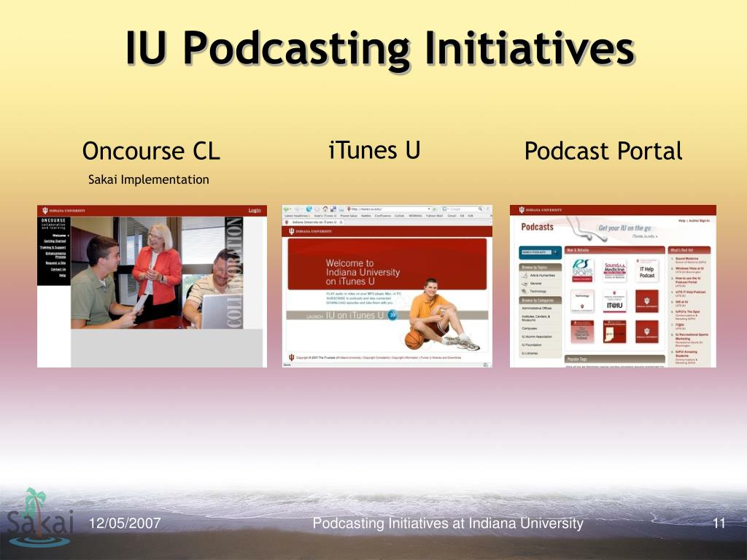Open IU Foundation category
The height and width of the screenshot is (560, 747).
coord(532,345)
